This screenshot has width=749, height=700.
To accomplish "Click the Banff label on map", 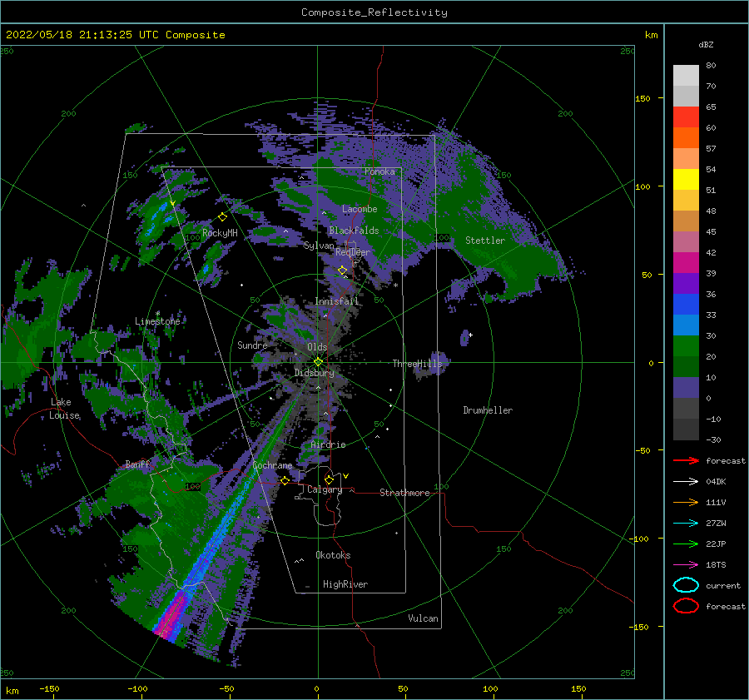I will click(137, 464).
